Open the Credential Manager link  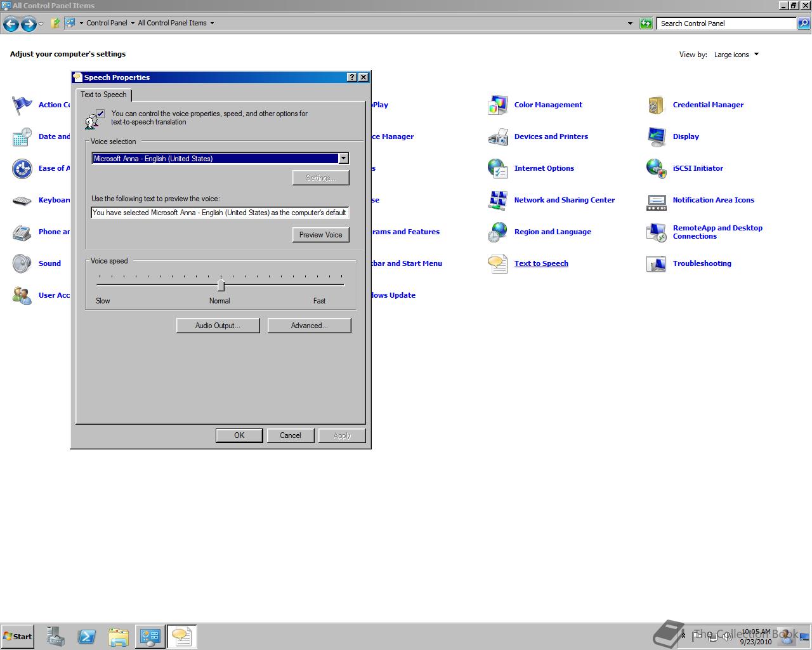point(708,105)
